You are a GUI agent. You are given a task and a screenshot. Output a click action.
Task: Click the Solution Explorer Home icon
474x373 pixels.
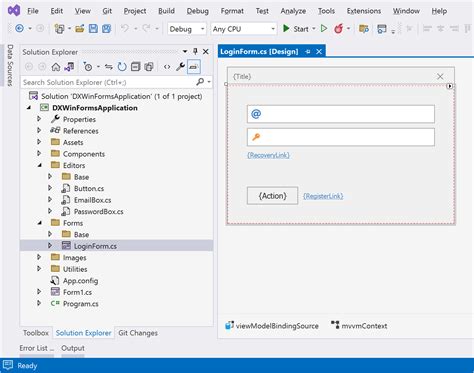click(56, 67)
